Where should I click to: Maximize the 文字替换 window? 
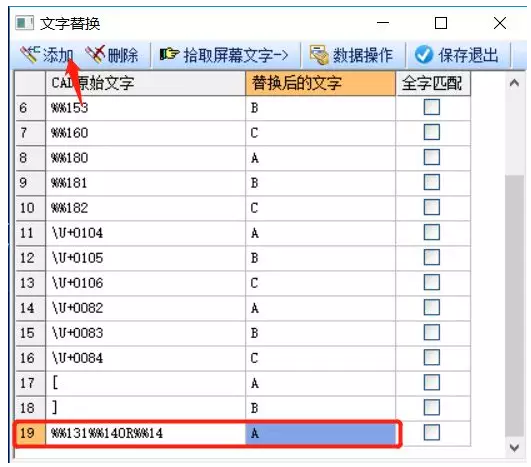tap(441, 23)
